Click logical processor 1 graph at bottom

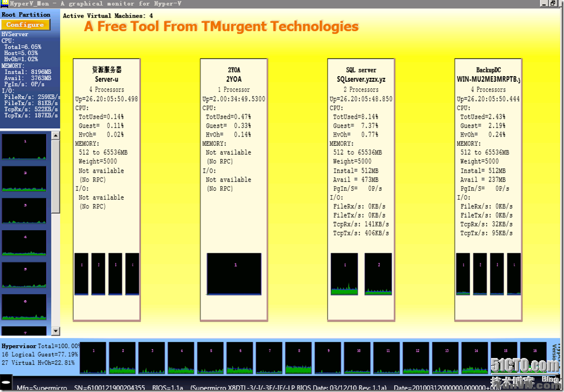[x=93, y=357]
